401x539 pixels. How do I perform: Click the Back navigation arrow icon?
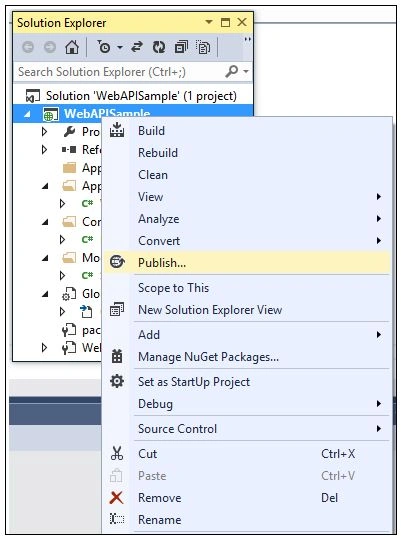tap(28, 47)
